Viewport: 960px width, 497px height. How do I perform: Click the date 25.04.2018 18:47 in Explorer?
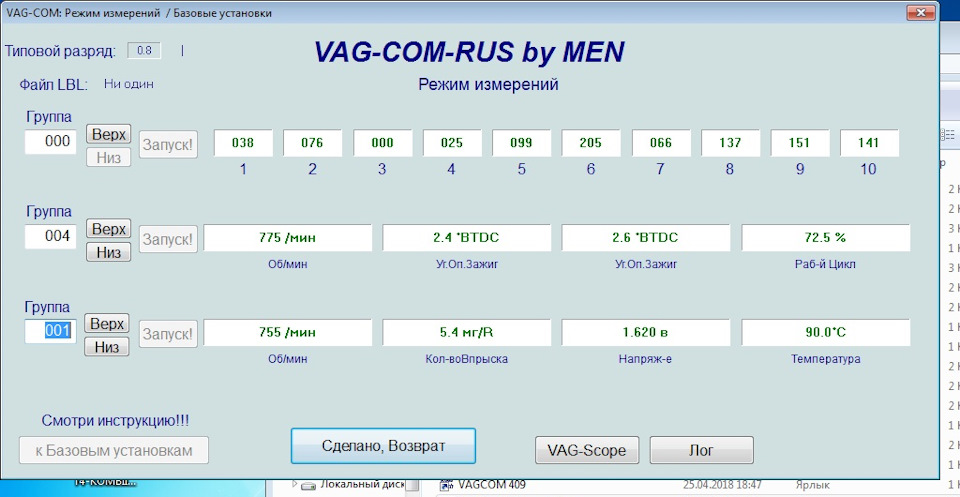[x=722, y=485]
